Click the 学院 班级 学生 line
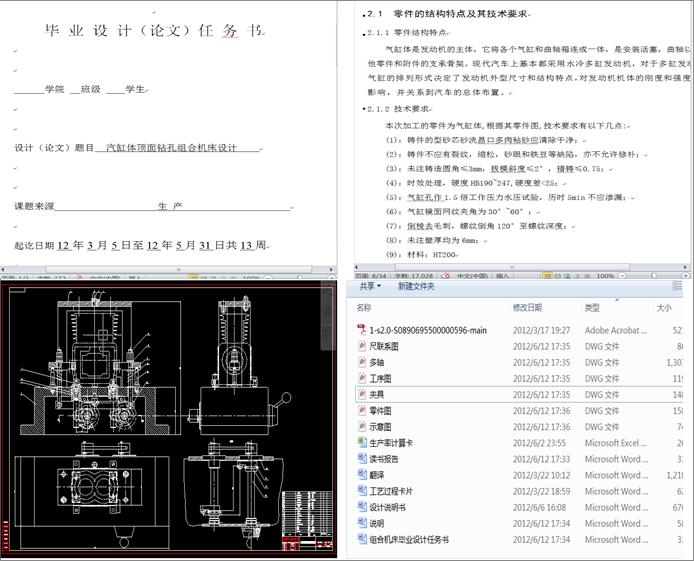Screen dimensions: 694x561 (x=81, y=89)
